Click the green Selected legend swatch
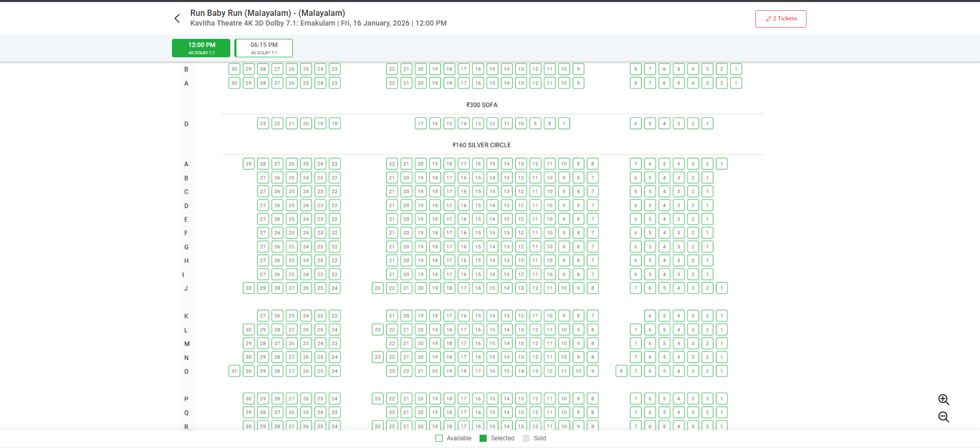980x448 pixels. coord(483,438)
